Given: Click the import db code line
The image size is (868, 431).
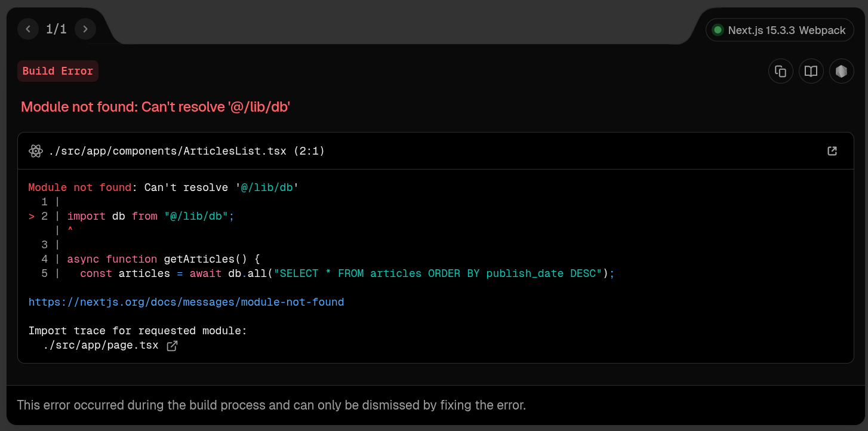Looking at the screenshot, I should (x=150, y=216).
